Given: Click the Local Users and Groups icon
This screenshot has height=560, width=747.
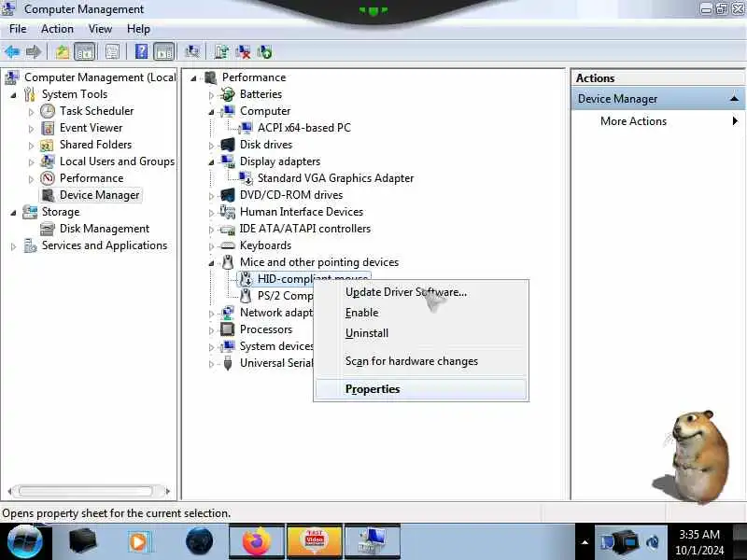Looking at the screenshot, I should point(48,161).
